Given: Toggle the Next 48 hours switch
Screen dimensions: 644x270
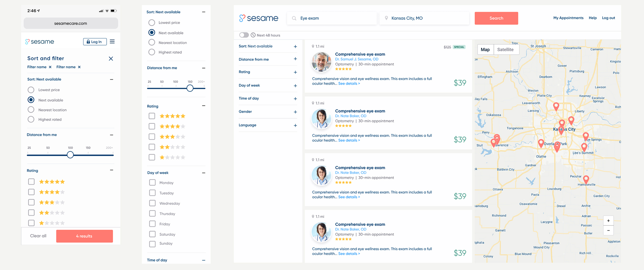Looking at the screenshot, I should tap(244, 35).
